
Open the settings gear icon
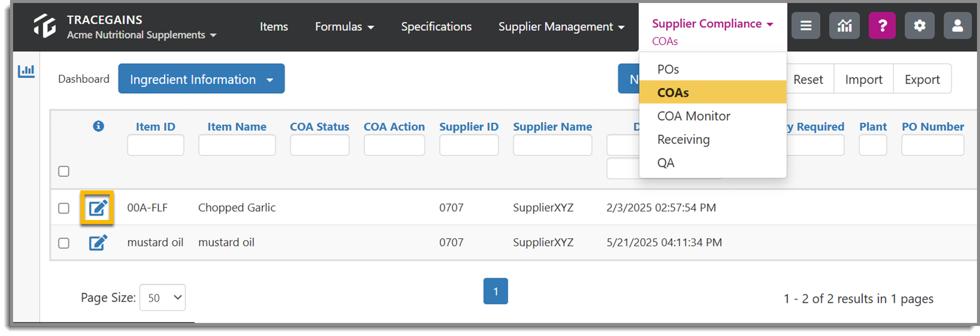[x=920, y=26]
